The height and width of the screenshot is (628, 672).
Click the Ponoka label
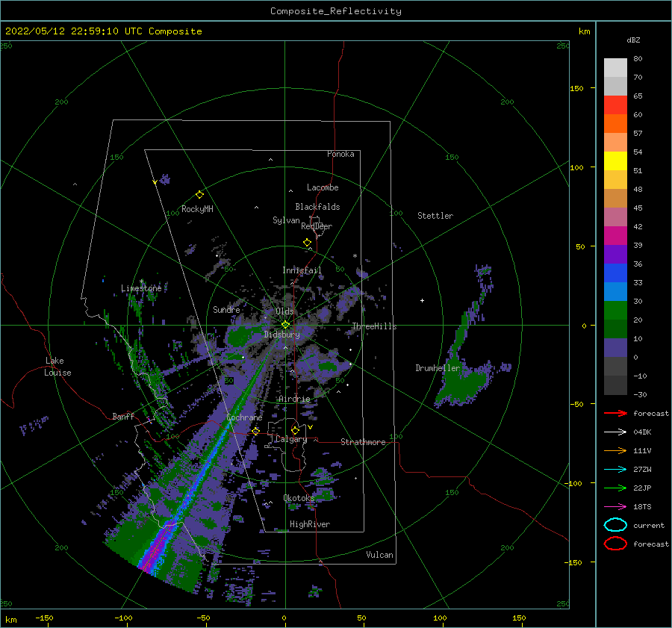[340, 155]
